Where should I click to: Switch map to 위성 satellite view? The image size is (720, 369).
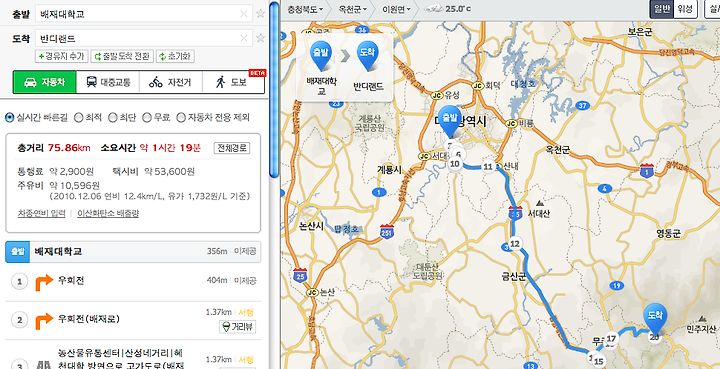point(685,9)
